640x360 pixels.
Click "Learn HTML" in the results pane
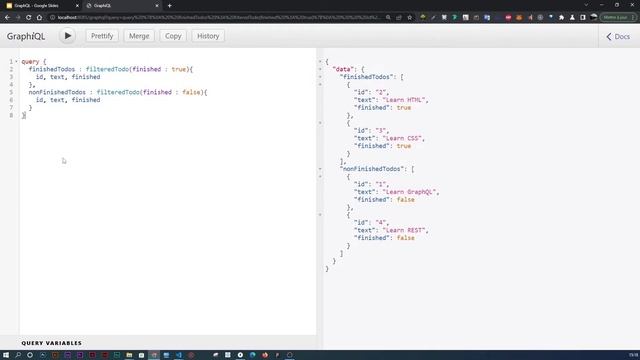[404, 100]
